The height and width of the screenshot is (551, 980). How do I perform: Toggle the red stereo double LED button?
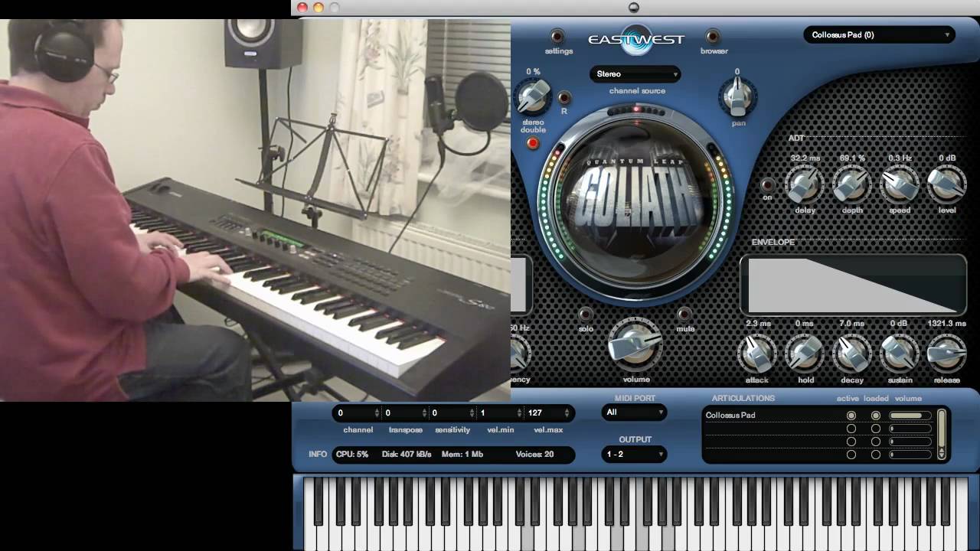pyautogui.click(x=533, y=143)
